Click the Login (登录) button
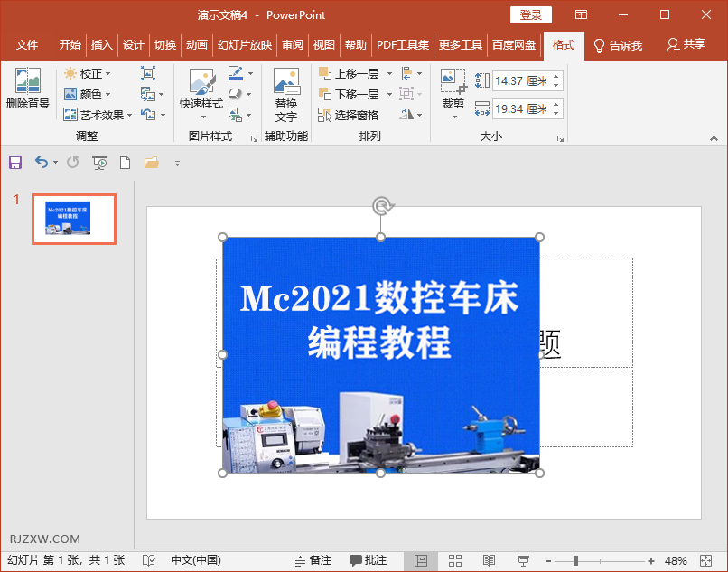The width and height of the screenshot is (728, 572). (531, 14)
